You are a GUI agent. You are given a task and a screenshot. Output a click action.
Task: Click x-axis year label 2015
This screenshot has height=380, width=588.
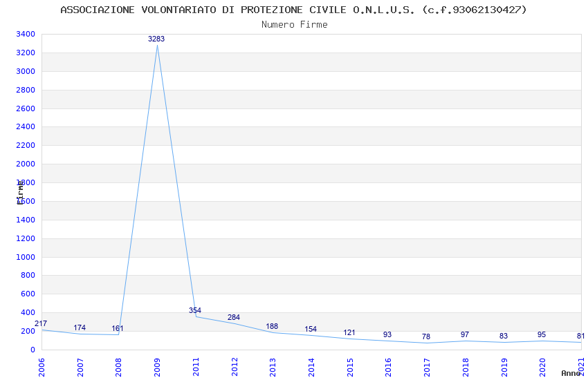click(x=350, y=368)
